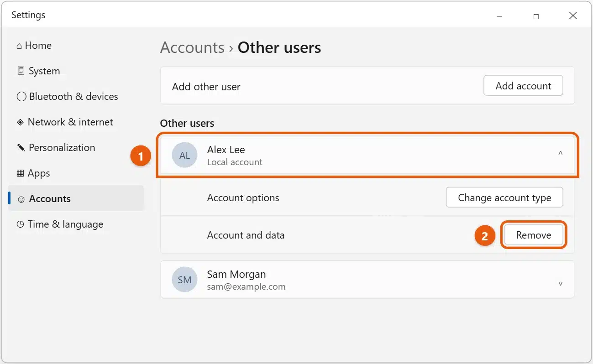Click the Time & language clock icon
The image size is (593, 364).
20,224
